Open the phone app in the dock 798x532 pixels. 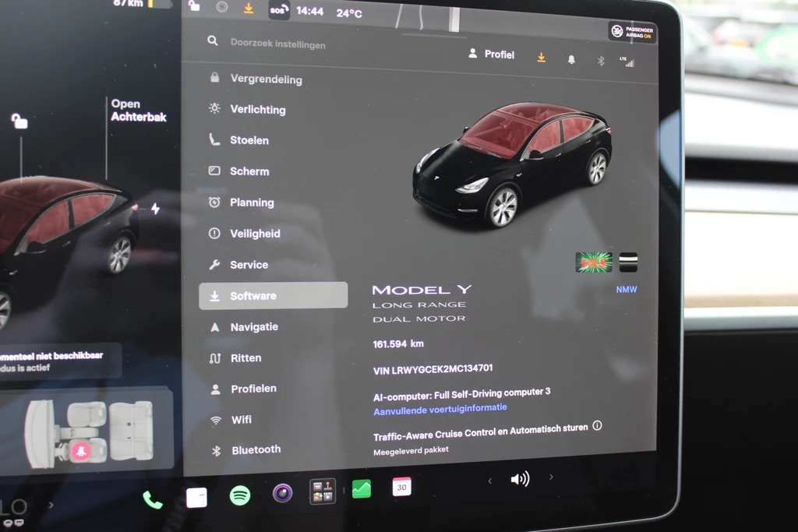click(x=152, y=500)
